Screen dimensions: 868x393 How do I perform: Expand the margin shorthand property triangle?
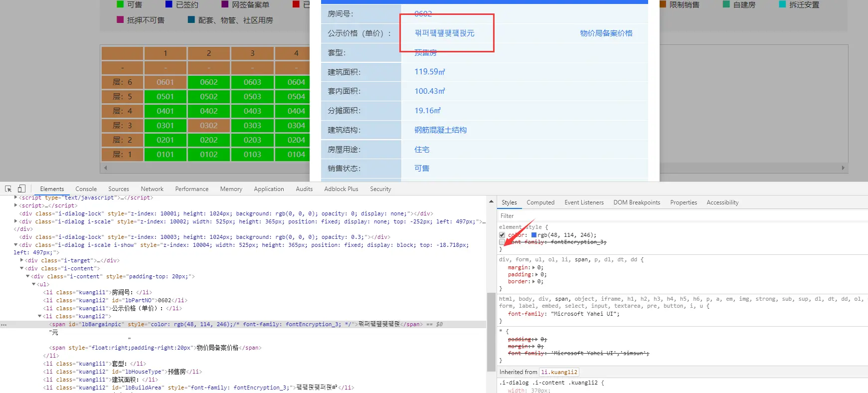tap(534, 268)
